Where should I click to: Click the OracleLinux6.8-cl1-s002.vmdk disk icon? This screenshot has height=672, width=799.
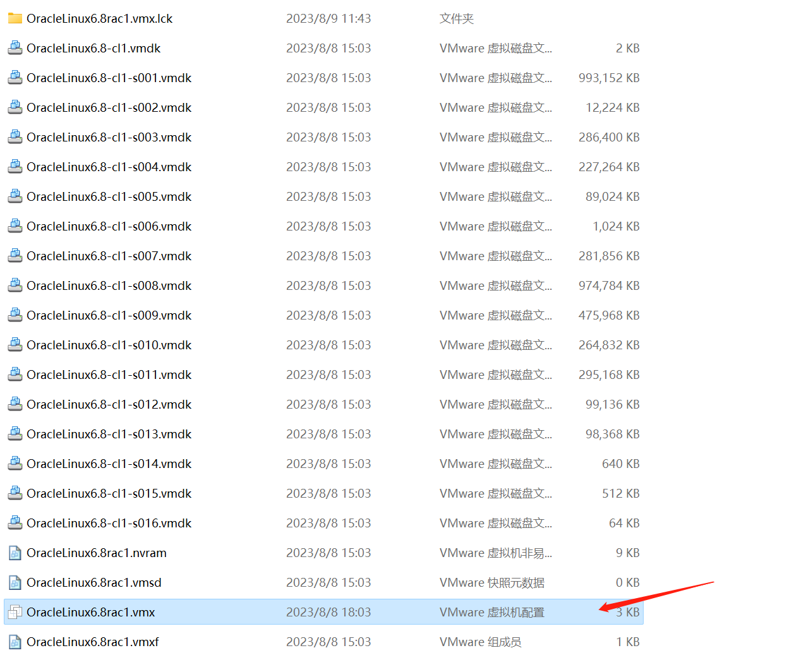pyautogui.click(x=15, y=107)
